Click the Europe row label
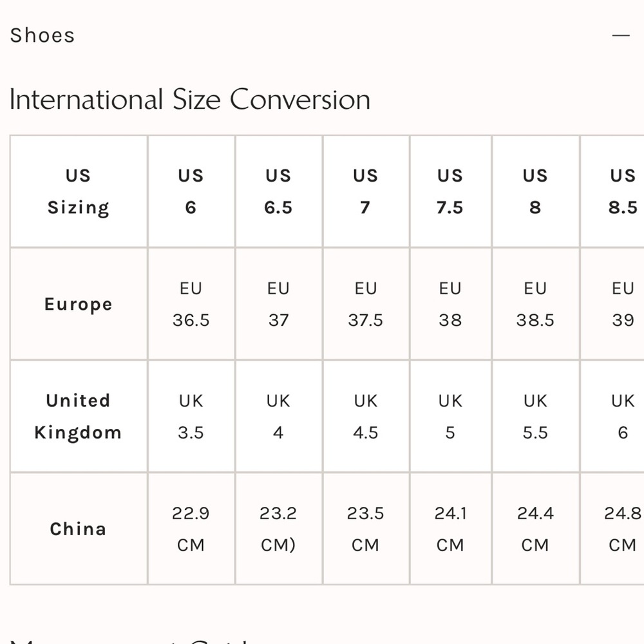 coord(78,304)
